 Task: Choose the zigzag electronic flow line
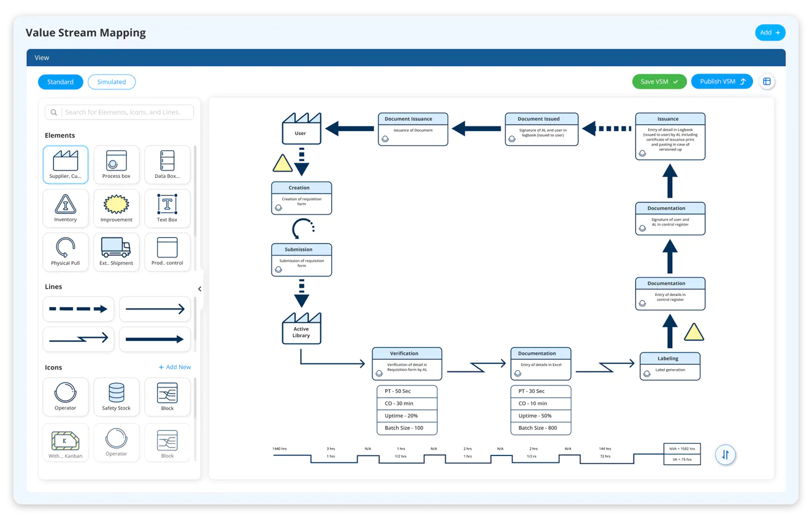[x=79, y=339]
